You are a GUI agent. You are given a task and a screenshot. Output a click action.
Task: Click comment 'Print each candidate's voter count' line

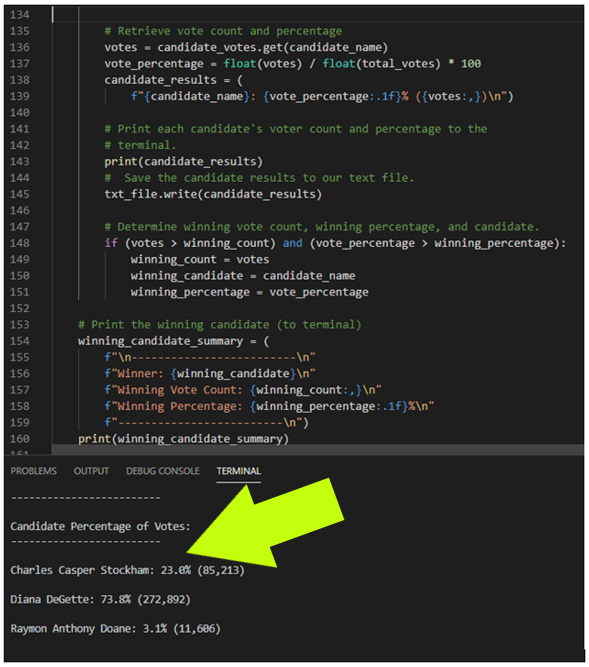point(296,129)
